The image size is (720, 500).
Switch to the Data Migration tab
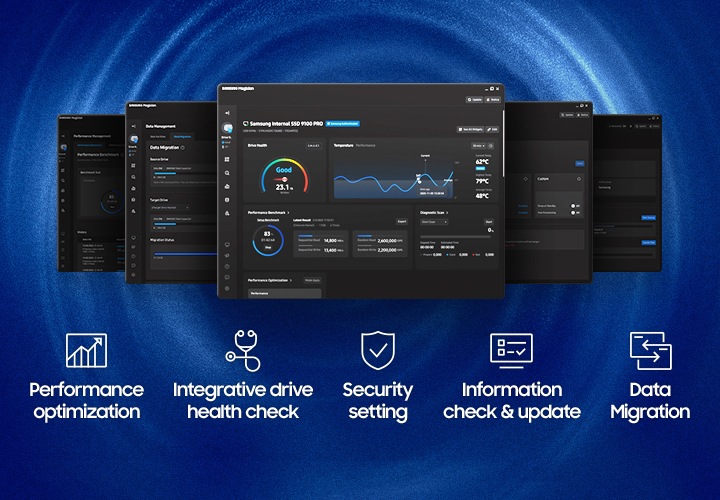coord(182,137)
